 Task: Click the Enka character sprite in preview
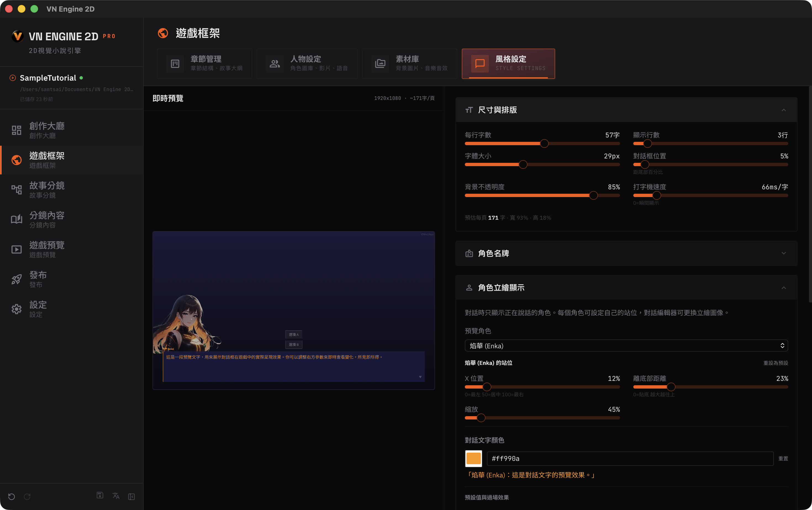(x=187, y=323)
